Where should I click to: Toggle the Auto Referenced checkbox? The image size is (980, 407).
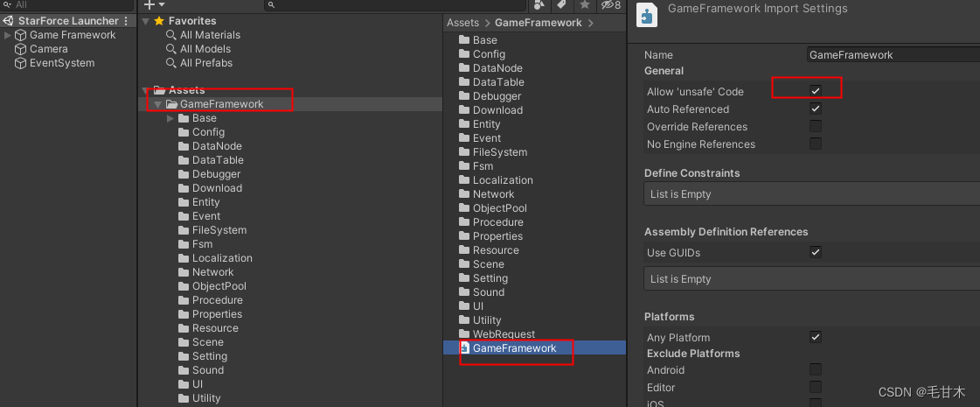pos(815,109)
